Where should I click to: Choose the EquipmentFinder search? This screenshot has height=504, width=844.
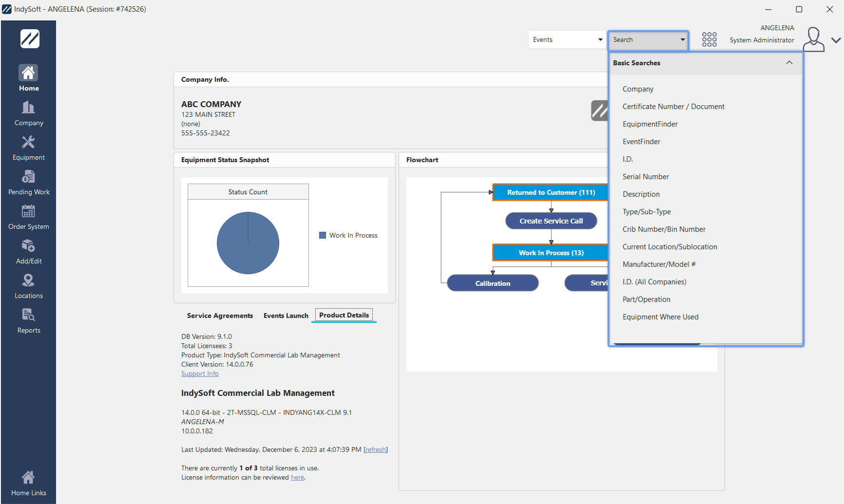point(650,124)
